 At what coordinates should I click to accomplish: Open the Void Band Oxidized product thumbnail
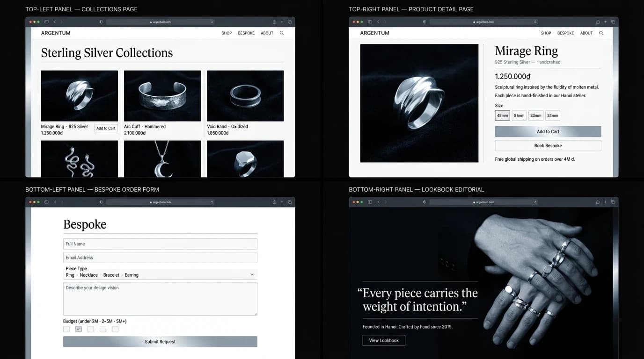click(245, 96)
